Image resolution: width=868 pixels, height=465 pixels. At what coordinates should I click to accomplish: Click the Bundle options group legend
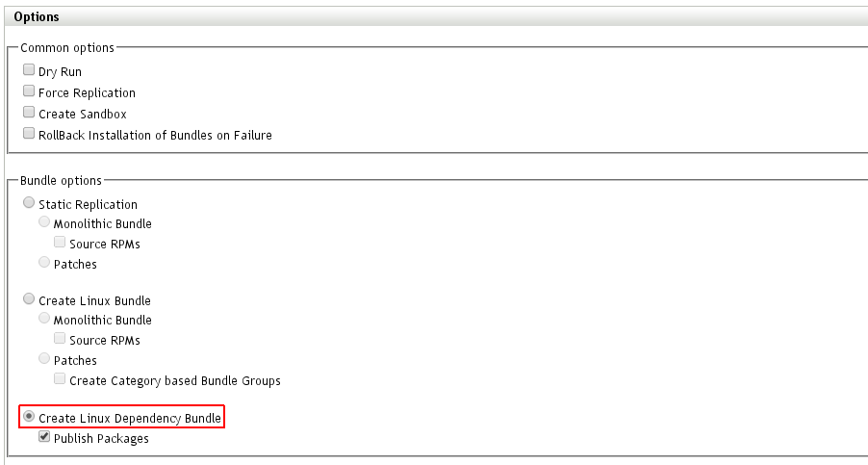[x=62, y=181]
